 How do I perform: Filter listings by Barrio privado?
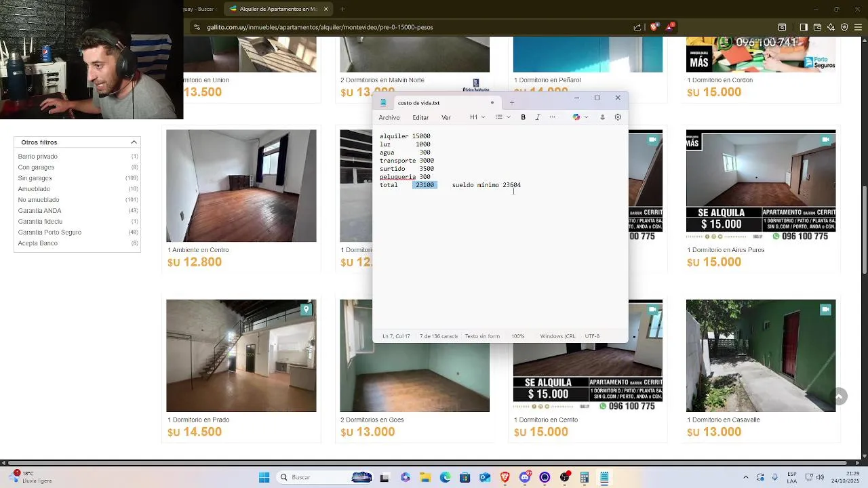38,157
